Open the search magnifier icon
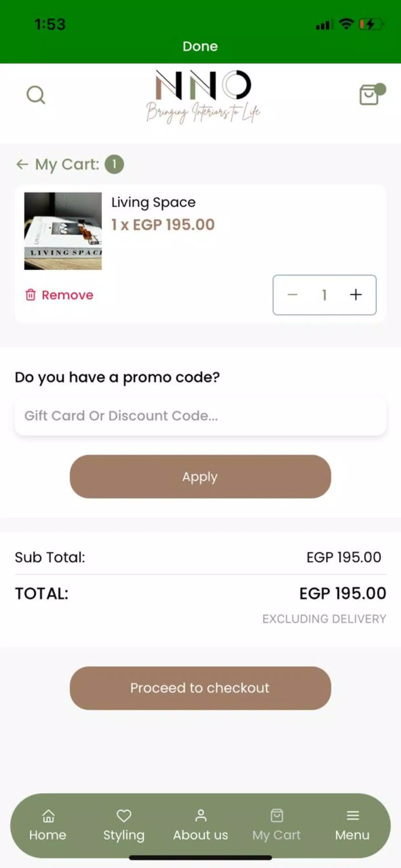 point(36,95)
